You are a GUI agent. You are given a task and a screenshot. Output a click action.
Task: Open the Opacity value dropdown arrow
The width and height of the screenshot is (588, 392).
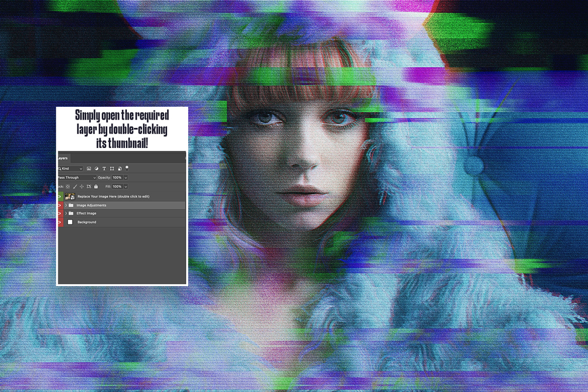(x=126, y=177)
